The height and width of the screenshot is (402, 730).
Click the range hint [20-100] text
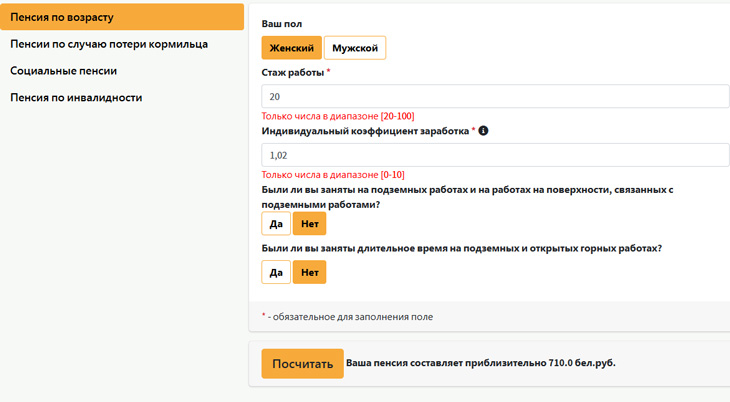pyautogui.click(x=338, y=116)
